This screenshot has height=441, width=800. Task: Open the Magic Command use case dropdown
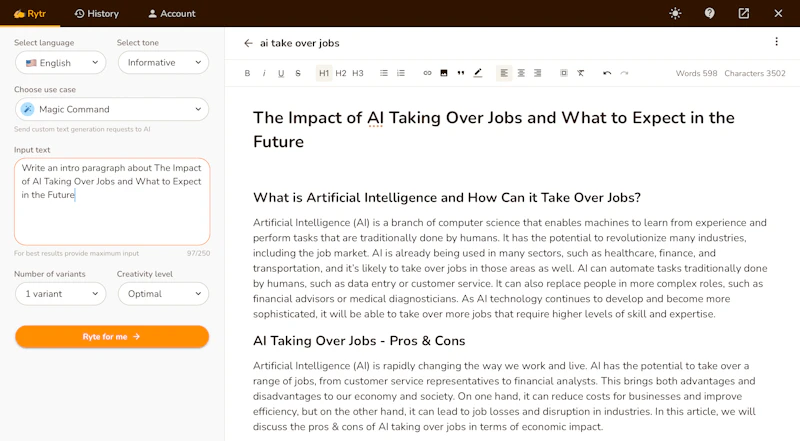[112, 109]
